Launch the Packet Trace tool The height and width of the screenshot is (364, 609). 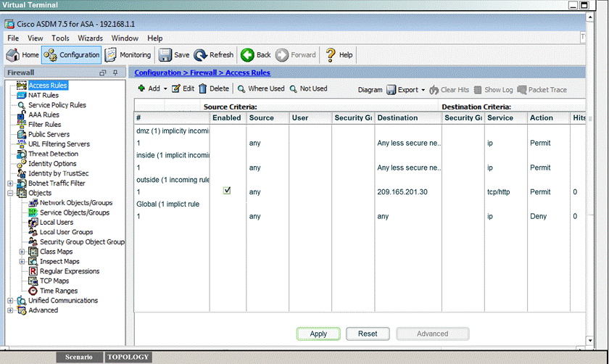pos(542,90)
